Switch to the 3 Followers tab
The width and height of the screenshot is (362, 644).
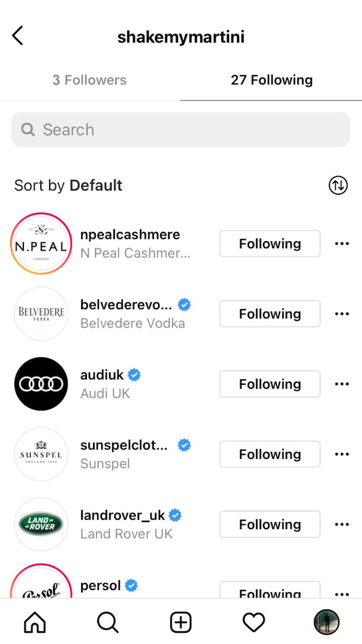tap(89, 80)
